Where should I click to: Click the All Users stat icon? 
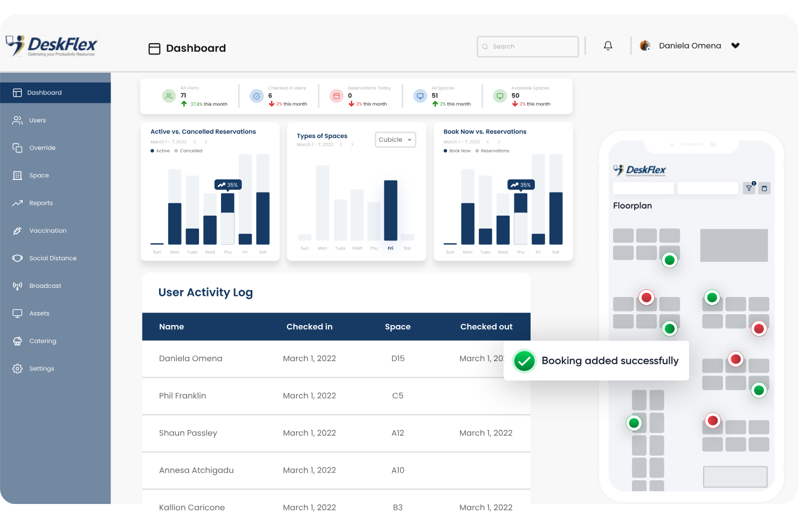point(169,96)
